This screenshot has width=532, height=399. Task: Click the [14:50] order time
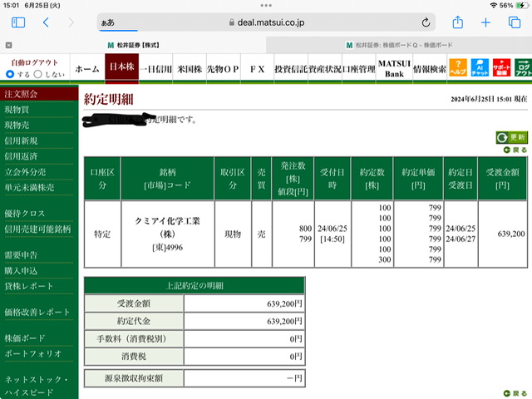point(332,239)
